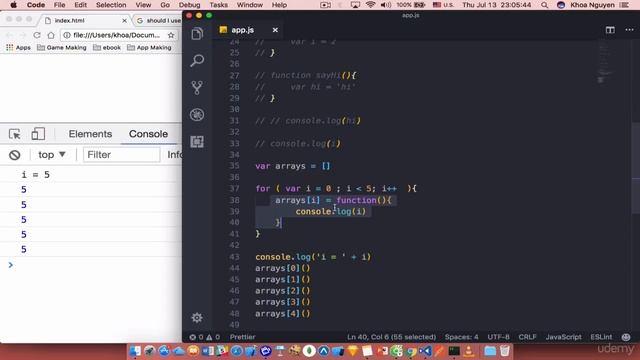Open the App Making bookmark folder
Viewport: 640px width, 360px height.
pyautogui.click(x=149, y=47)
